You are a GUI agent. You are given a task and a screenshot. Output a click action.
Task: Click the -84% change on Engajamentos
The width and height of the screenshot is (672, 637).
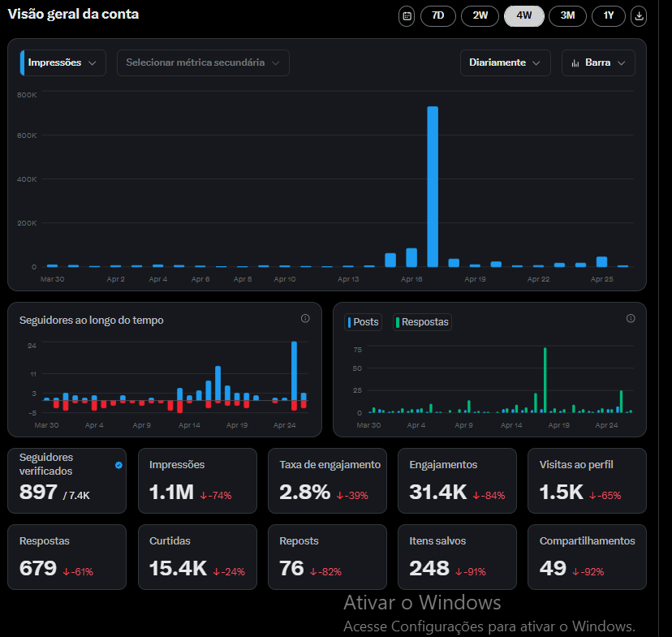489,496
